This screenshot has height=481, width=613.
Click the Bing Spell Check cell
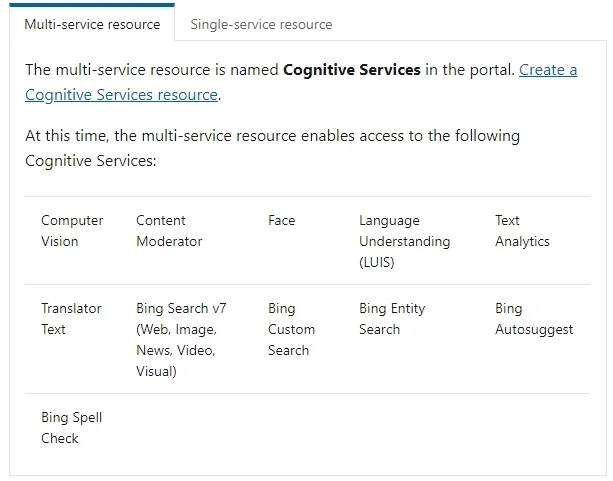click(x=72, y=428)
